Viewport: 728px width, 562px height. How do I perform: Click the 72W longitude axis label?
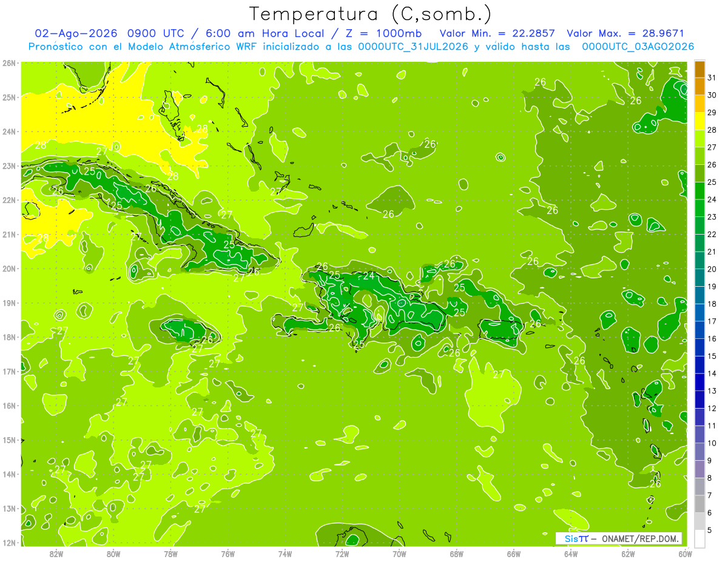(x=342, y=554)
